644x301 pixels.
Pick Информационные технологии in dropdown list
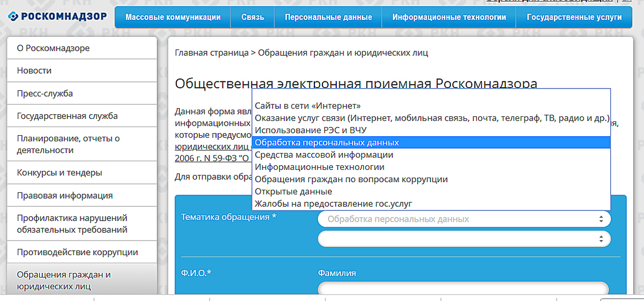431,167
